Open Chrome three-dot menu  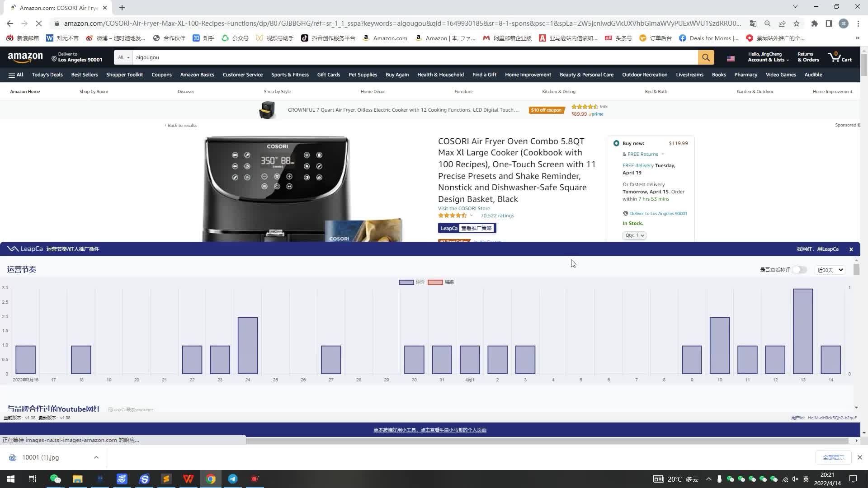[x=858, y=23]
